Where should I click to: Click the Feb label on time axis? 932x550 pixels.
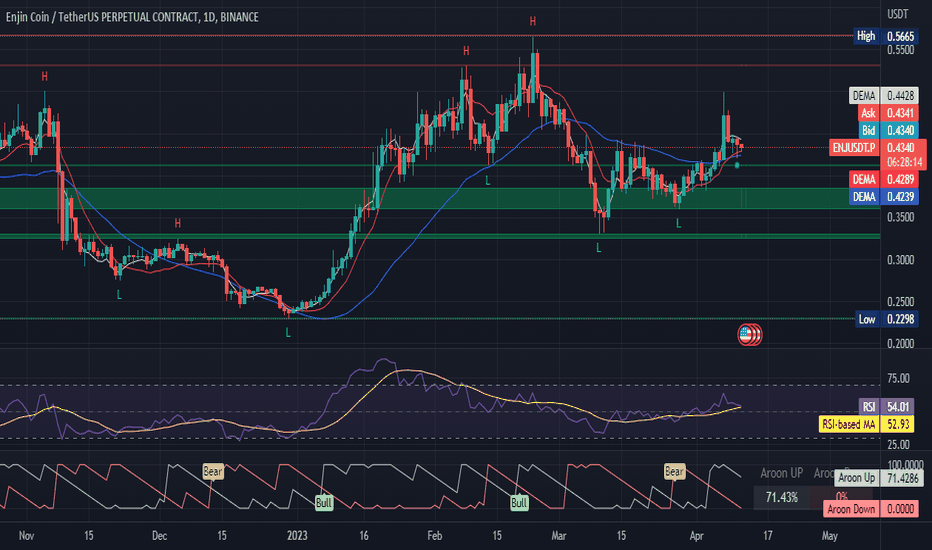pos(434,536)
